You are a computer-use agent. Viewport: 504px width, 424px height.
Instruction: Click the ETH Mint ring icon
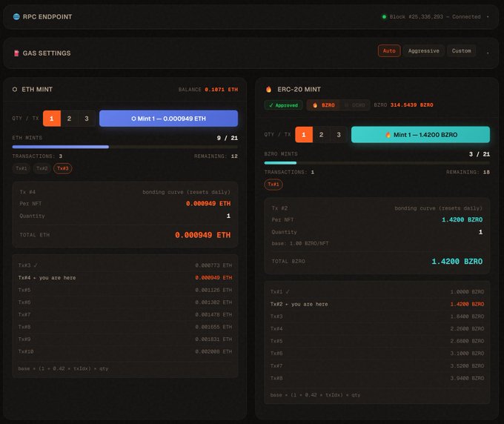(15, 90)
